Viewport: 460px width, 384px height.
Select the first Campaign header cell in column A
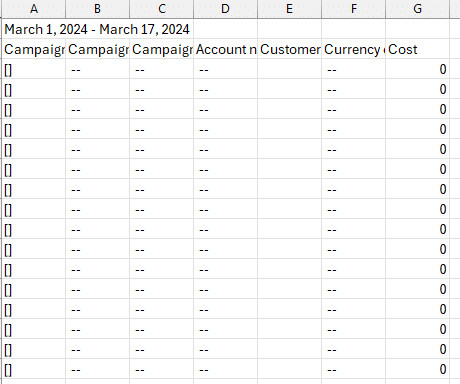point(34,49)
